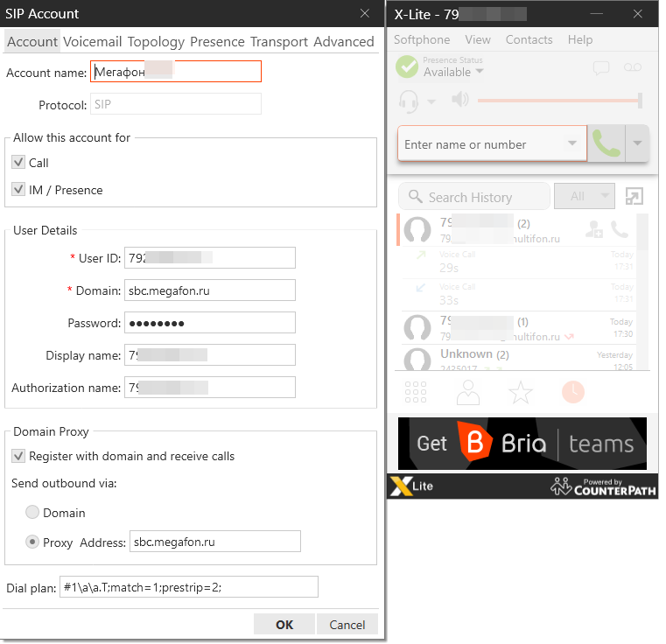666x644 pixels.
Task: Click the X-Lite logo at bottom
Action: click(411, 486)
